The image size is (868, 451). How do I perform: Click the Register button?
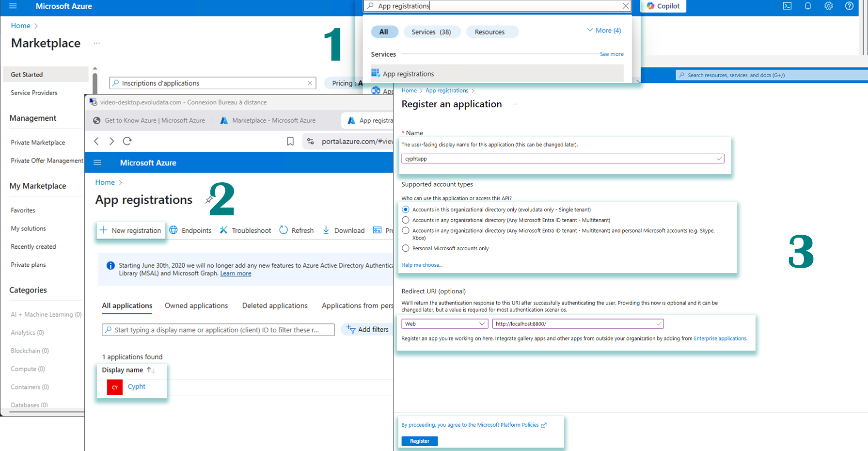tap(420, 441)
